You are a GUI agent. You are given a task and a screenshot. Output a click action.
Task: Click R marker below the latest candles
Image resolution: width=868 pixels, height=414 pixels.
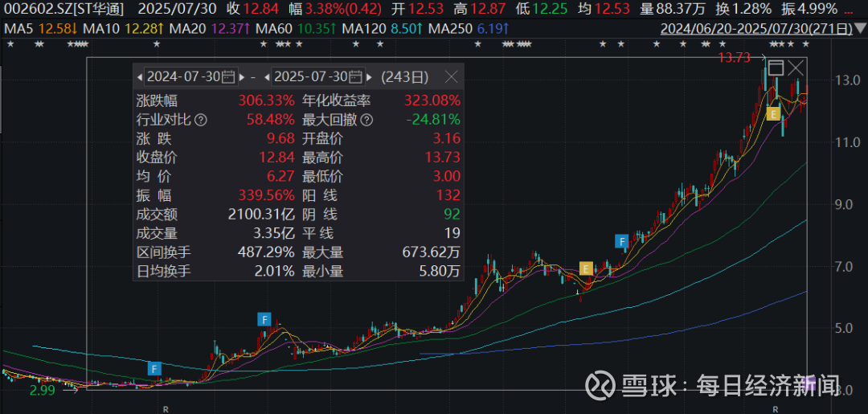point(775,409)
